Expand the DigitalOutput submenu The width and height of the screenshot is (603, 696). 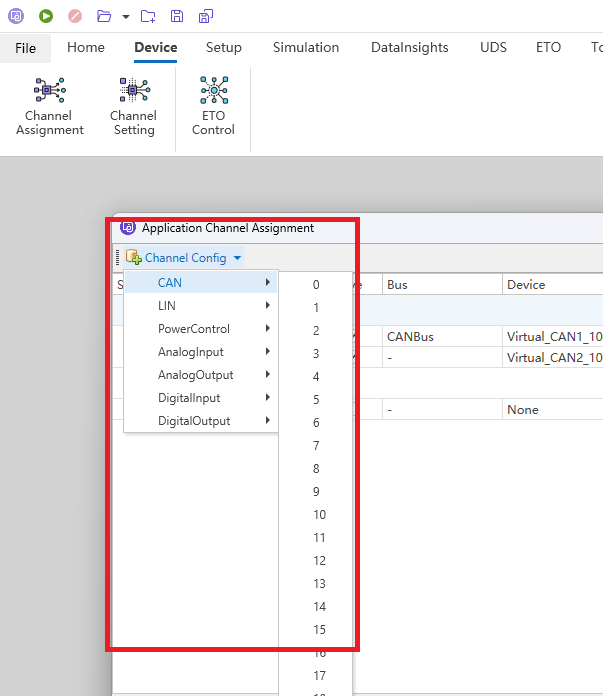tap(200, 421)
